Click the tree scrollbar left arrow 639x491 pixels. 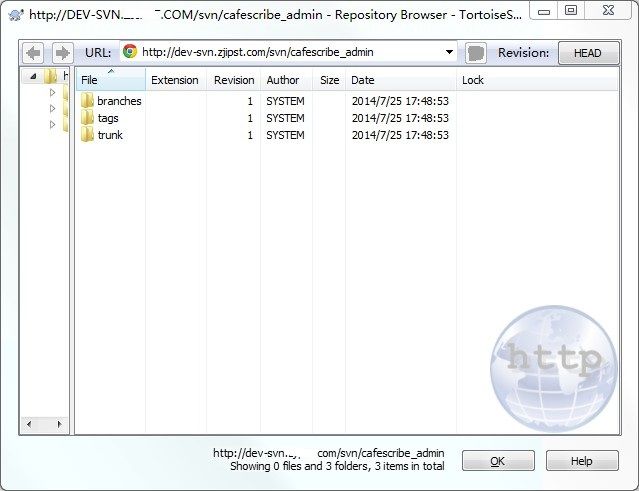coord(29,424)
